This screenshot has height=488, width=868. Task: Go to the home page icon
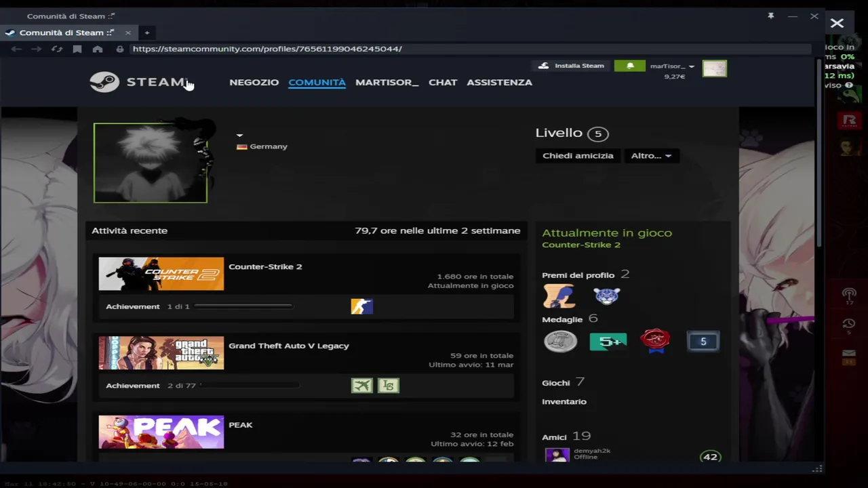coord(98,49)
